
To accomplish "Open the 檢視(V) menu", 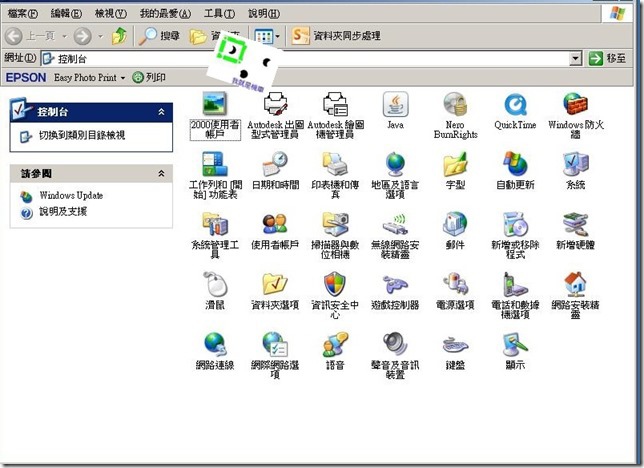I will pos(110,14).
